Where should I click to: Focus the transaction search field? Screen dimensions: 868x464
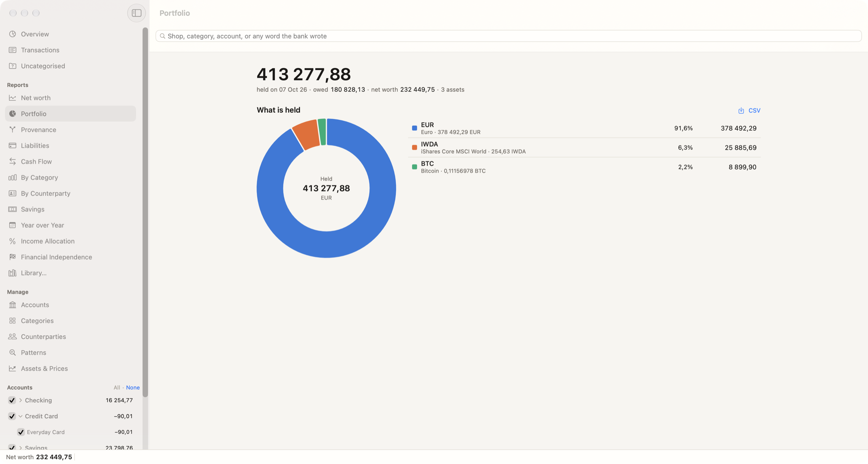[508, 36]
